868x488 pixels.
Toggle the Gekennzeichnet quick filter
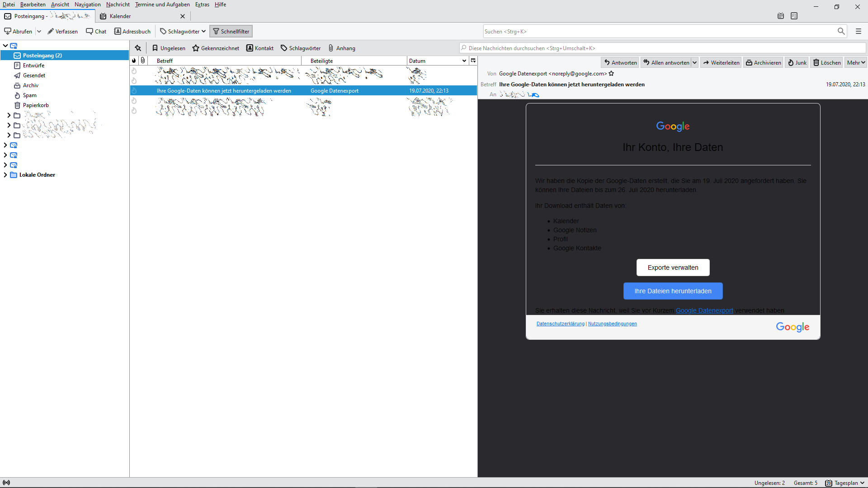216,48
